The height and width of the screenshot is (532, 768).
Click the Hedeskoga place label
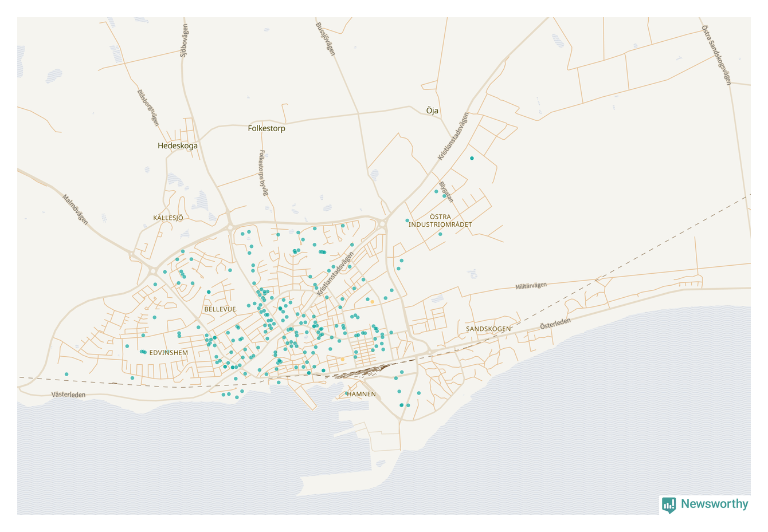178,146
